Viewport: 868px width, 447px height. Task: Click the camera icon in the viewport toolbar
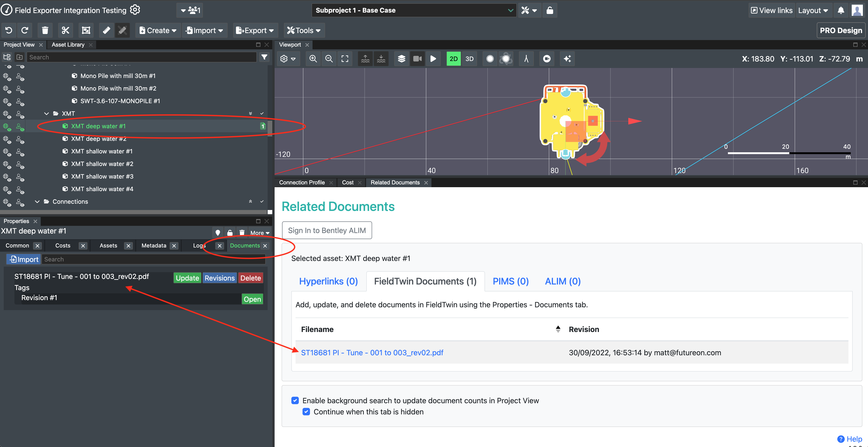[x=417, y=59]
